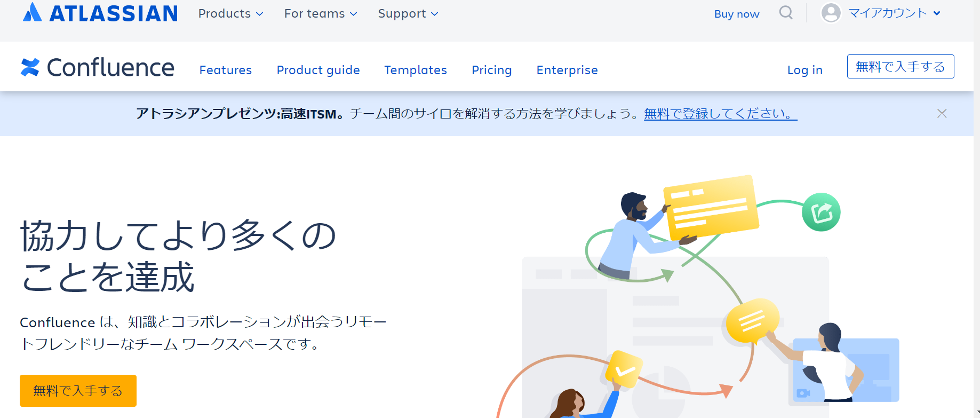
Task: Click the yellow chat bubble illustration
Action: click(x=753, y=321)
